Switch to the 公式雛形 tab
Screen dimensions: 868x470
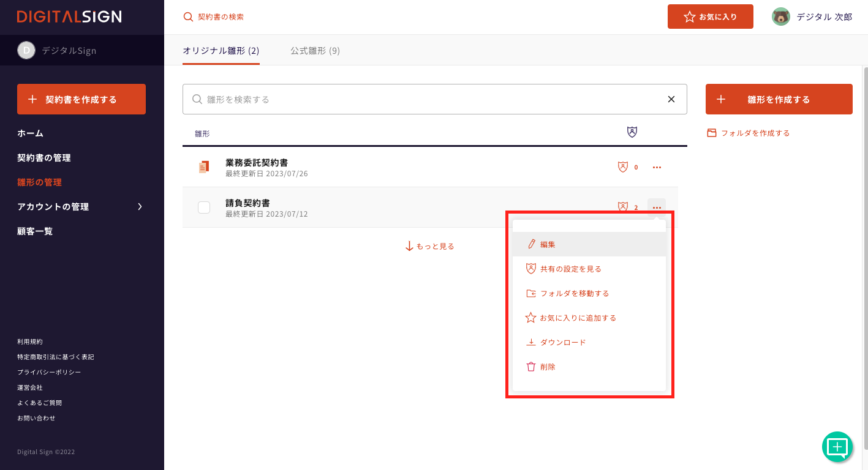tap(315, 51)
